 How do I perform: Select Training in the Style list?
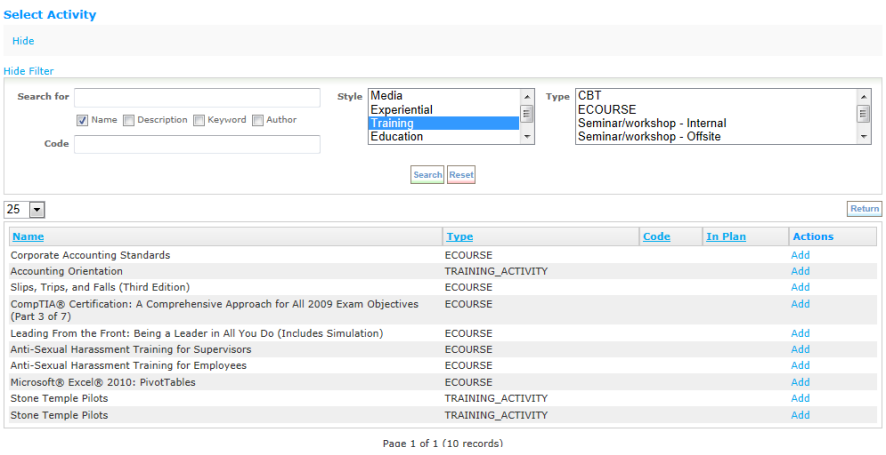[x=444, y=123]
